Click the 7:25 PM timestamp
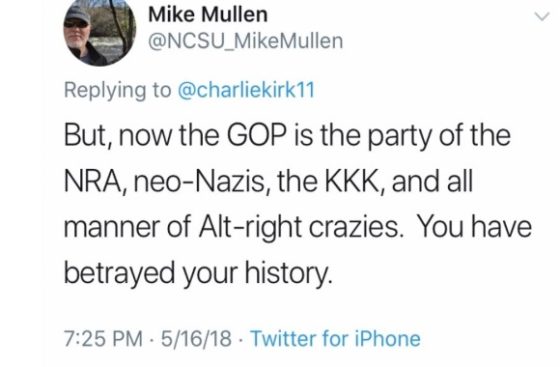Viewport: 560px width, 367px height. 103,338
